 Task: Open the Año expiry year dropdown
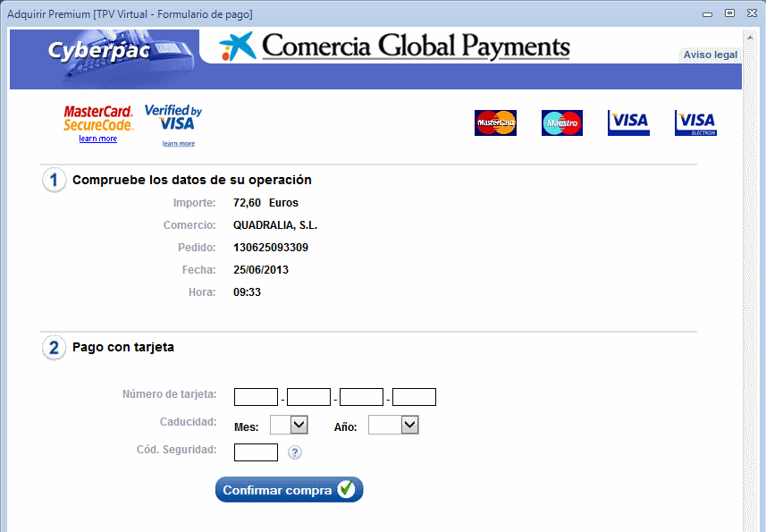click(x=393, y=426)
